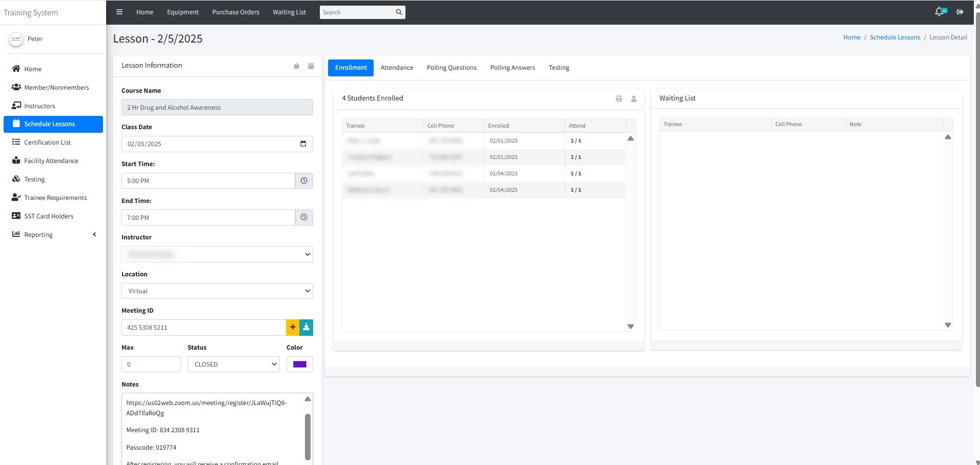
Task: Toggle the sidebar with the hamburger icon
Action: [119, 12]
